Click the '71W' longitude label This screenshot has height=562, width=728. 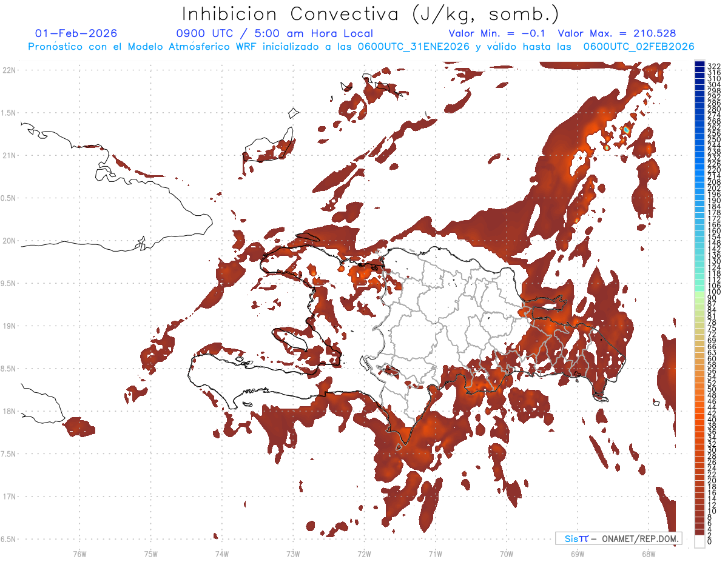(435, 554)
